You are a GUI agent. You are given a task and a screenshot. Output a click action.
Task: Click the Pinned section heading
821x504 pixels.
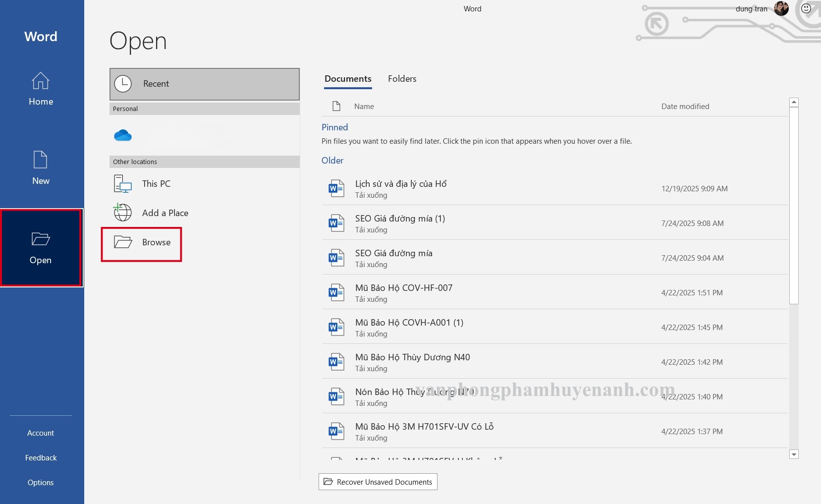[334, 127]
